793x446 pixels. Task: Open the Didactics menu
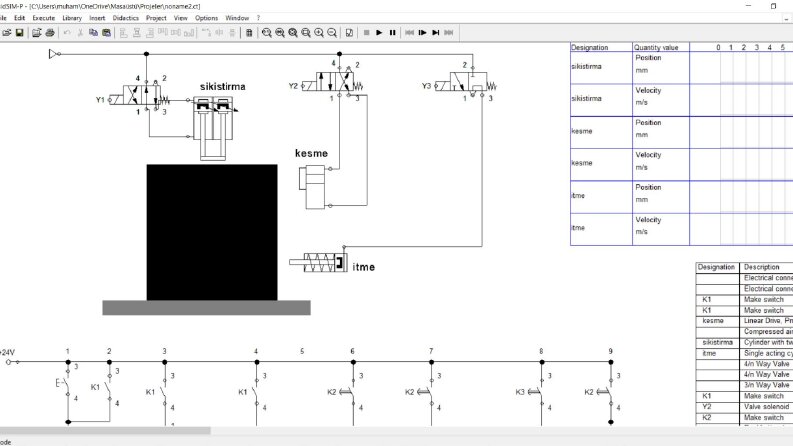[125, 18]
